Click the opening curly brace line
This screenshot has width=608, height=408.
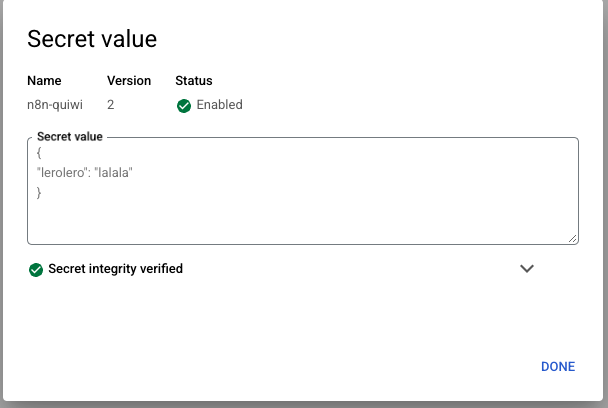coord(39,153)
